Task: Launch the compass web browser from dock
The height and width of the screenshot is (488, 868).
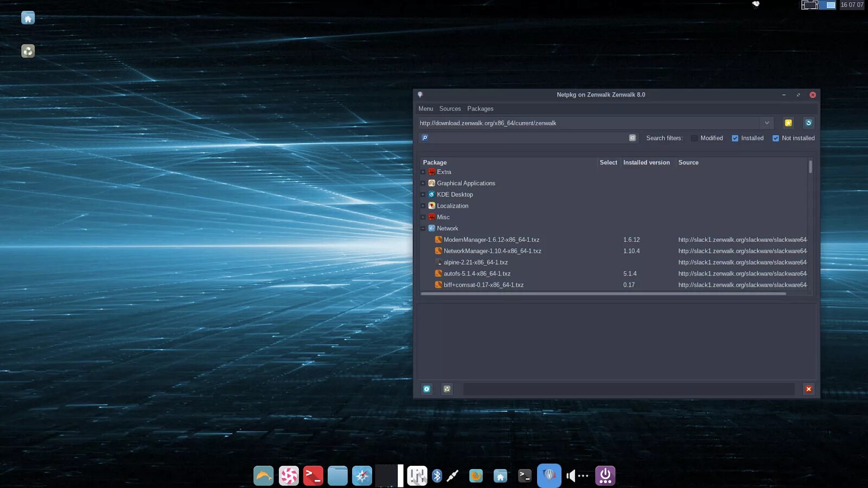Action: [362, 476]
